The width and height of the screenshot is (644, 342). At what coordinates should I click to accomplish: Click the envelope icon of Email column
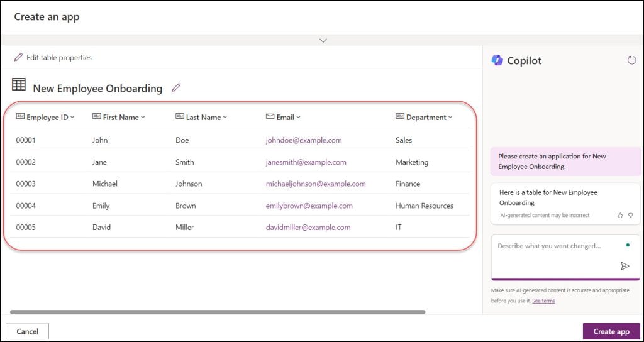coord(270,116)
